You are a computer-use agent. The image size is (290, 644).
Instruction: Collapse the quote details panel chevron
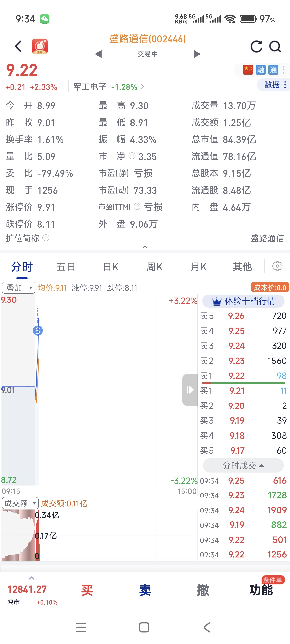click(145, 247)
